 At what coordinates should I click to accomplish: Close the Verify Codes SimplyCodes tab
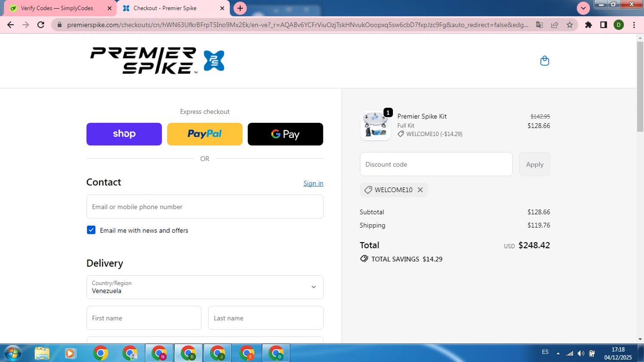pos(109,8)
